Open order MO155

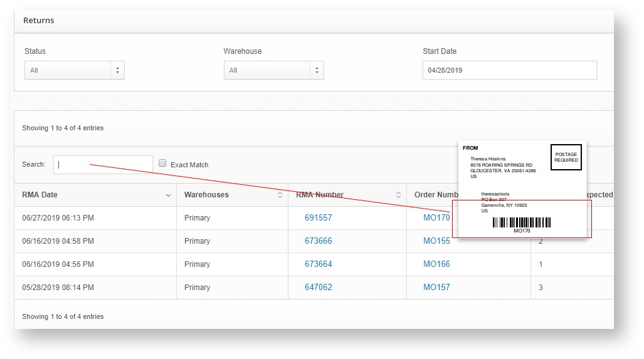(x=436, y=241)
